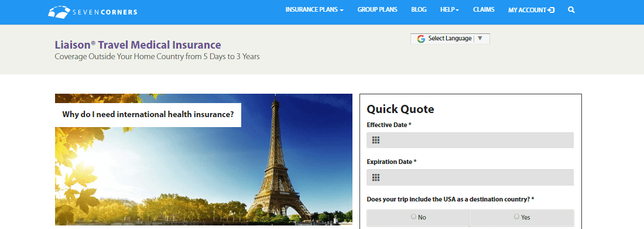Click the Quick Quote heading
This screenshot has height=229, width=644.
[400, 109]
